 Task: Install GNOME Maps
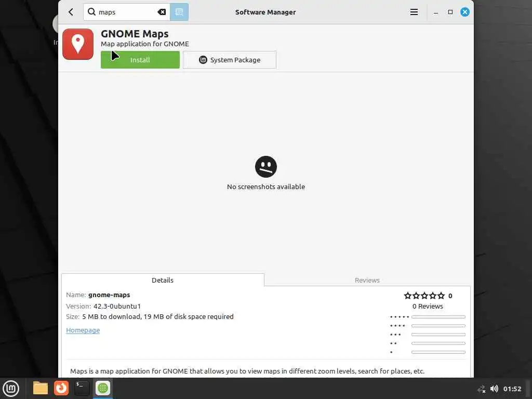pos(140,60)
